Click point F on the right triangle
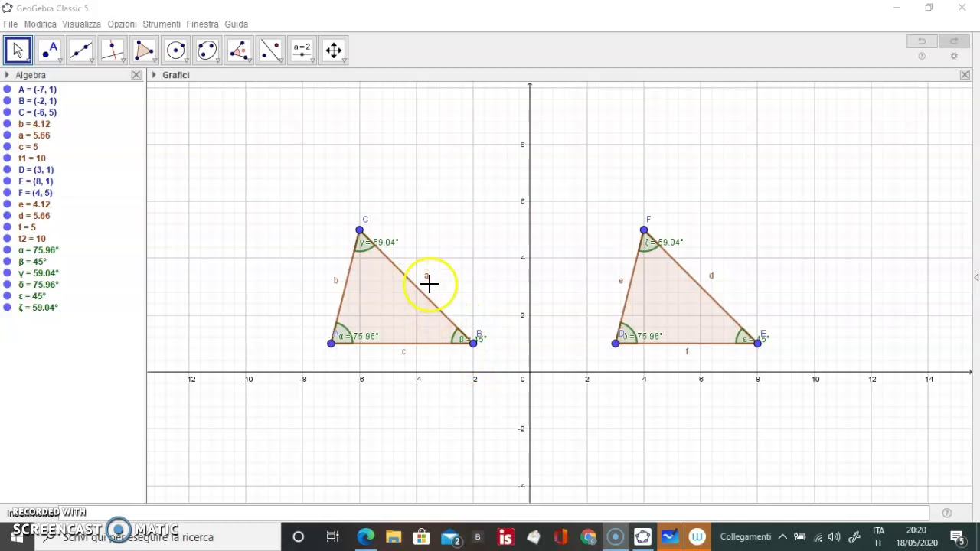Screen dimensions: 980x551 pos(644,230)
